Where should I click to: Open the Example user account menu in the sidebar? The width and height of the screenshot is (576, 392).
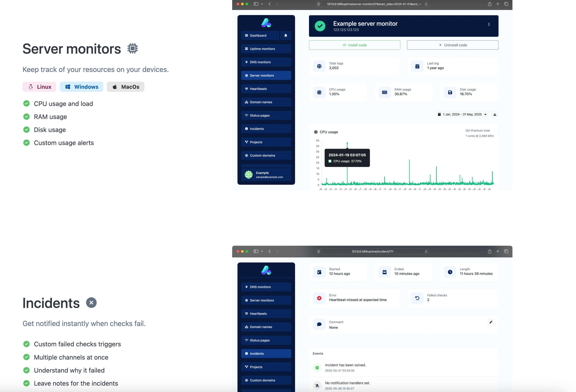coord(266,175)
